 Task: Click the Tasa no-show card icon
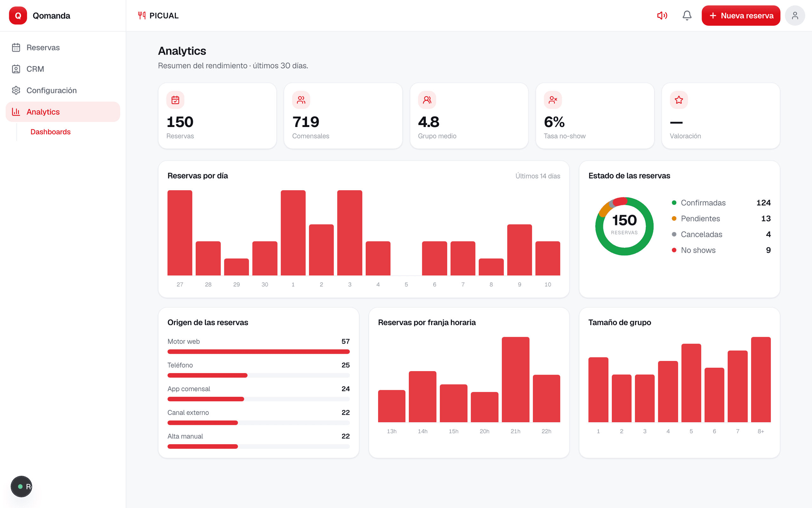tap(553, 100)
